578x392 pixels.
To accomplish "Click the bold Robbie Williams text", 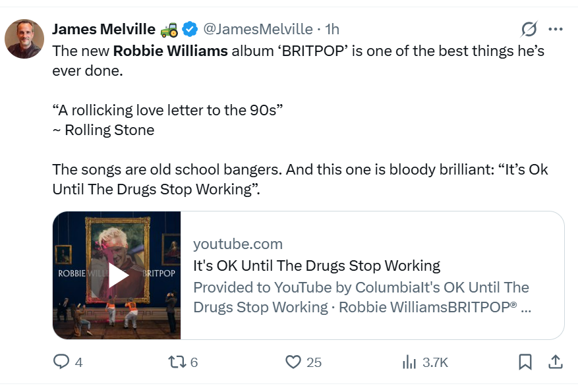I will [x=170, y=51].
